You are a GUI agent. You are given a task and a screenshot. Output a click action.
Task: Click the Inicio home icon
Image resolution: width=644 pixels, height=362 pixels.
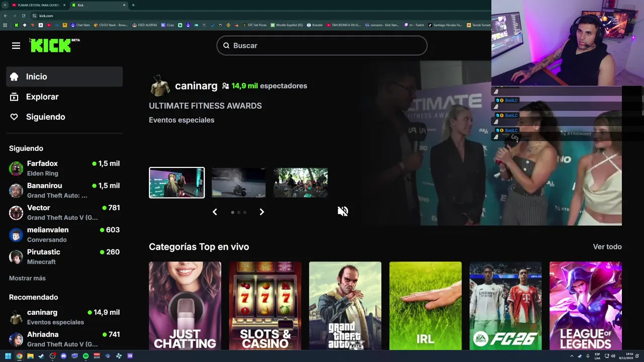click(14, 76)
